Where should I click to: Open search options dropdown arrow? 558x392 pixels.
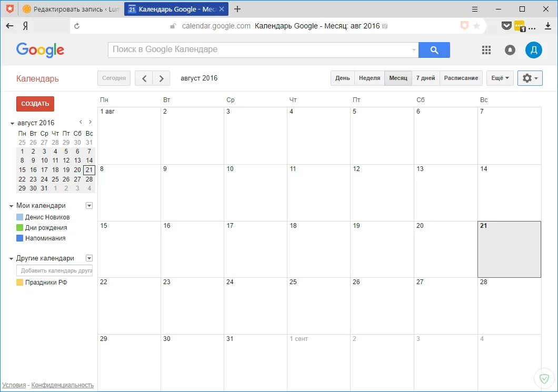click(x=414, y=50)
